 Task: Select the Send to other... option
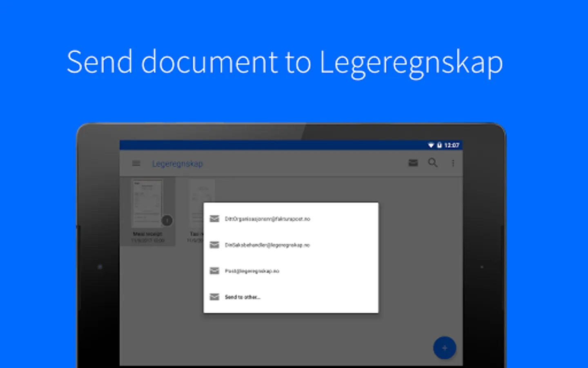(x=291, y=297)
